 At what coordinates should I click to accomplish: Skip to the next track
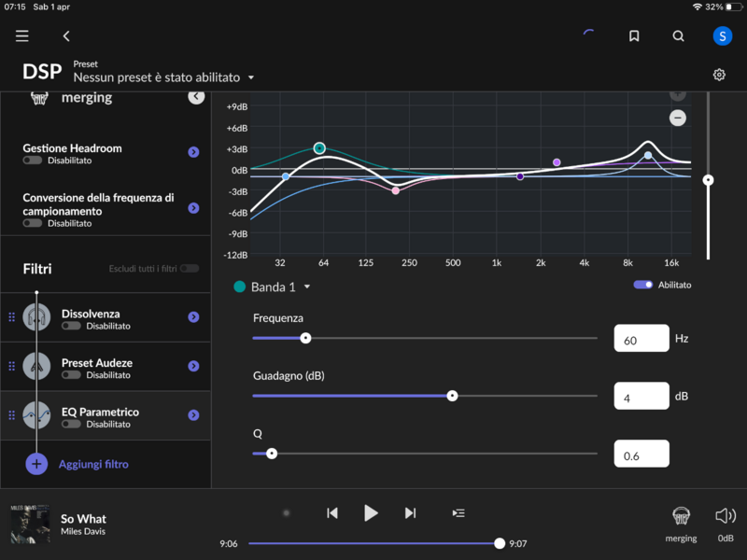click(x=410, y=512)
